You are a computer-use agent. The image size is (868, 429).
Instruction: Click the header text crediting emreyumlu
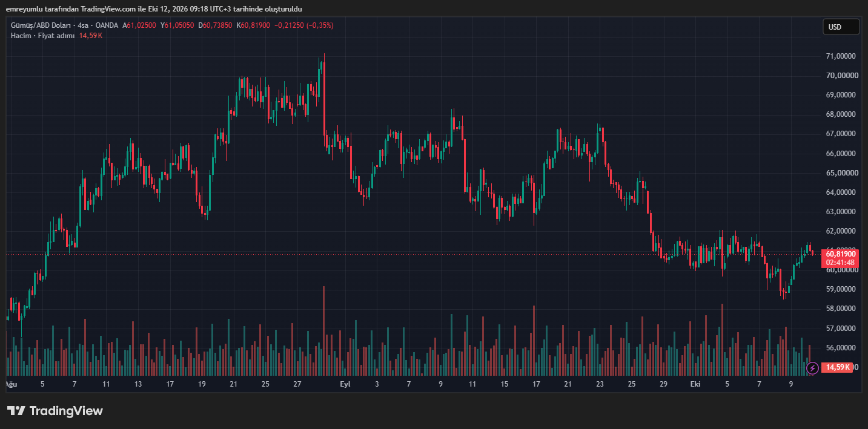(154, 9)
